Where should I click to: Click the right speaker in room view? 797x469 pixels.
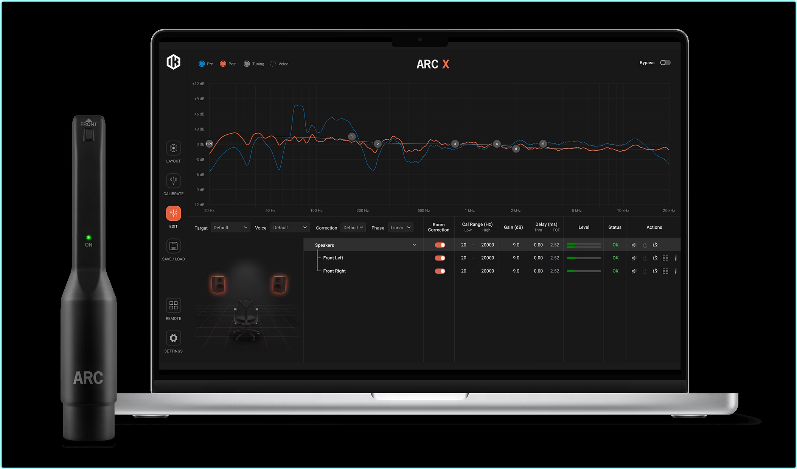279,284
